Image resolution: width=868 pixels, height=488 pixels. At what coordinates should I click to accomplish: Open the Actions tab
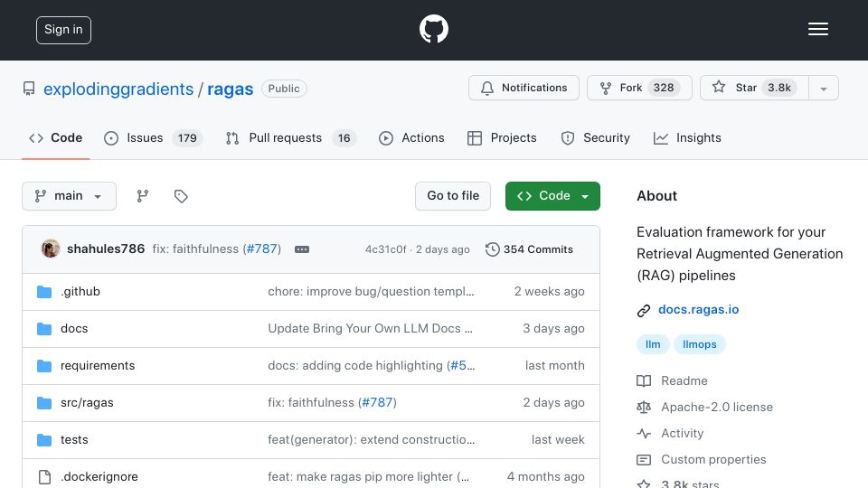click(411, 137)
